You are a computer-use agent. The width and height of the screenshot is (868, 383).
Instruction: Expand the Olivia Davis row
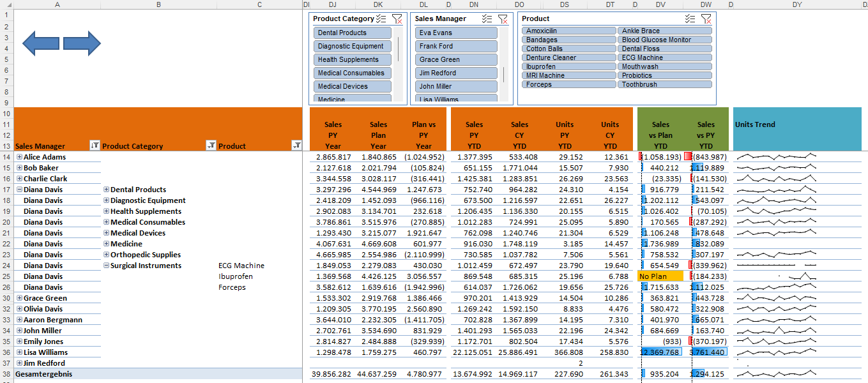click(19, 309)
